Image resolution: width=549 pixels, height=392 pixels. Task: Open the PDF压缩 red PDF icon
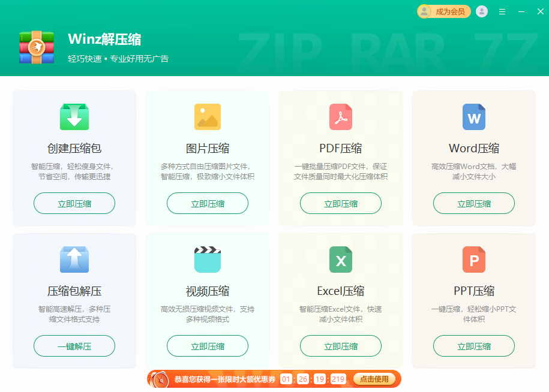pos(340,117)
